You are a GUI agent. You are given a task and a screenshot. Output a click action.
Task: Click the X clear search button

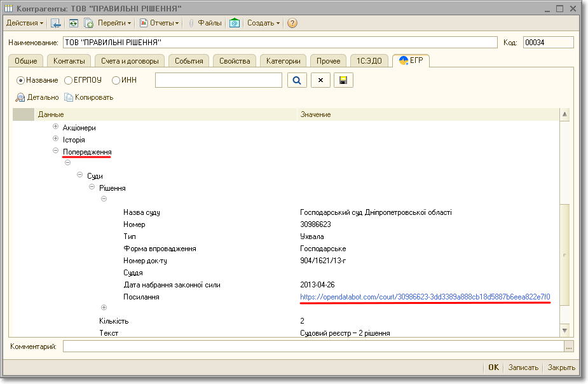coord(320,80)
